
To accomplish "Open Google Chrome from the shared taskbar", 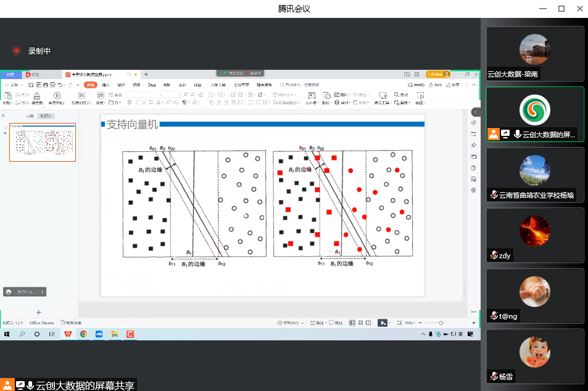I will (x=83, y=334).
